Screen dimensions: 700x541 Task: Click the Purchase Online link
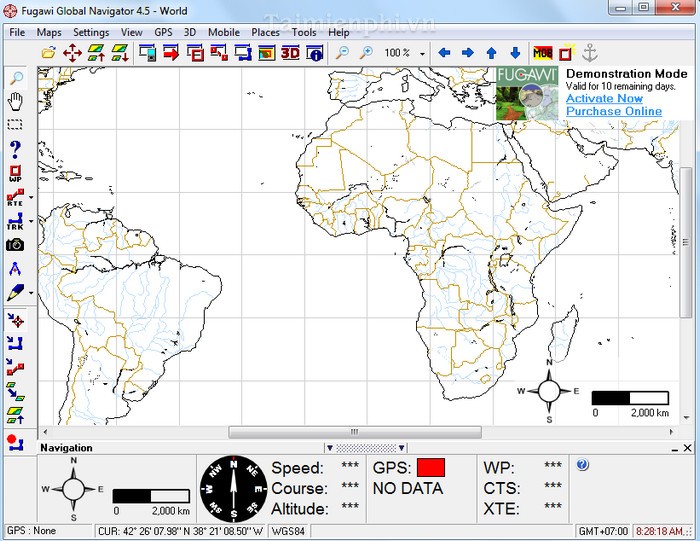(614, 111)
